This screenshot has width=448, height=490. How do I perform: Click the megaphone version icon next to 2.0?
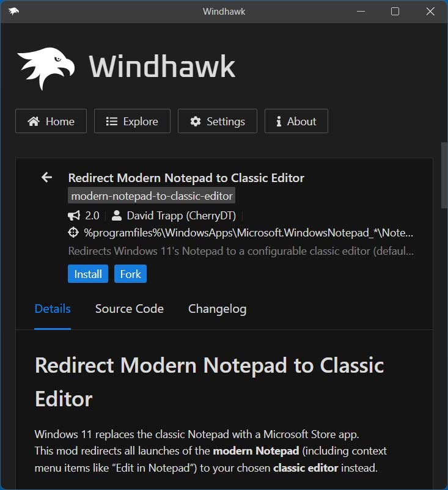tap(74, 216)
